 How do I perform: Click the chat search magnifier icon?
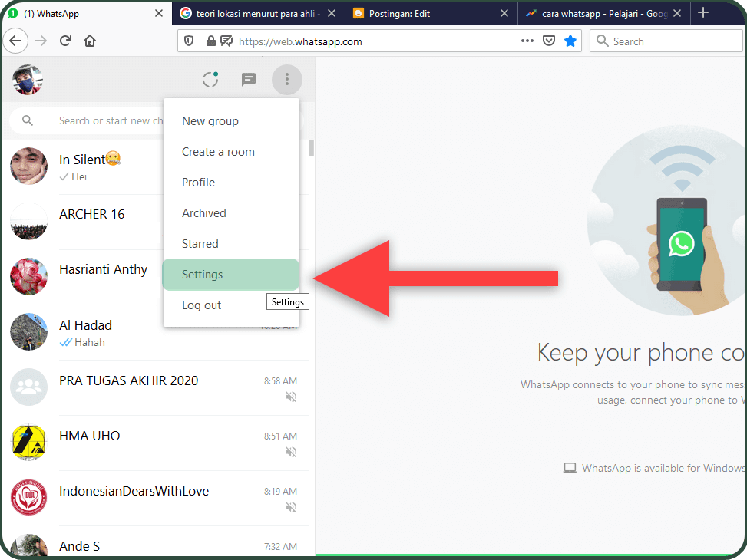[28, 120]
